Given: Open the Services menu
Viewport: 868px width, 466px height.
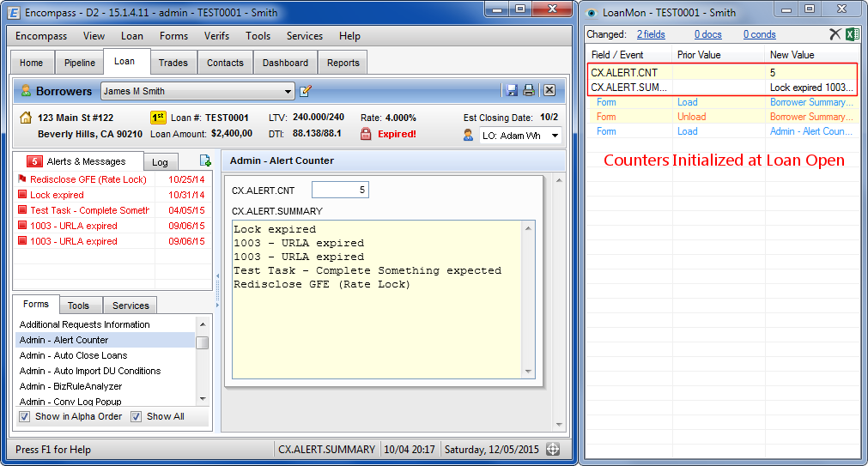Looking at the screenshot, I should [305, 36].
